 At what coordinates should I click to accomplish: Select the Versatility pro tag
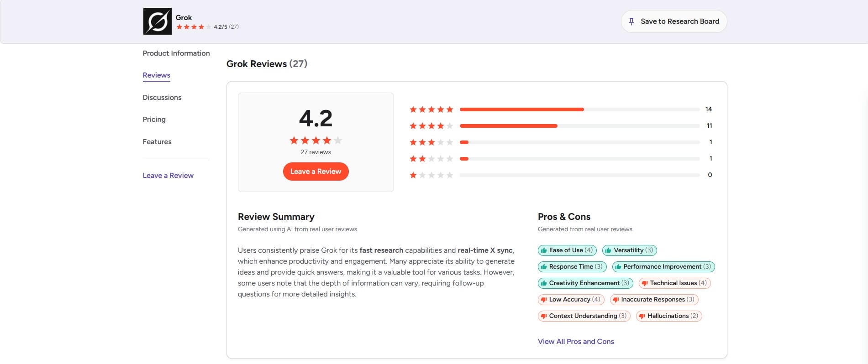coord(630,250)
